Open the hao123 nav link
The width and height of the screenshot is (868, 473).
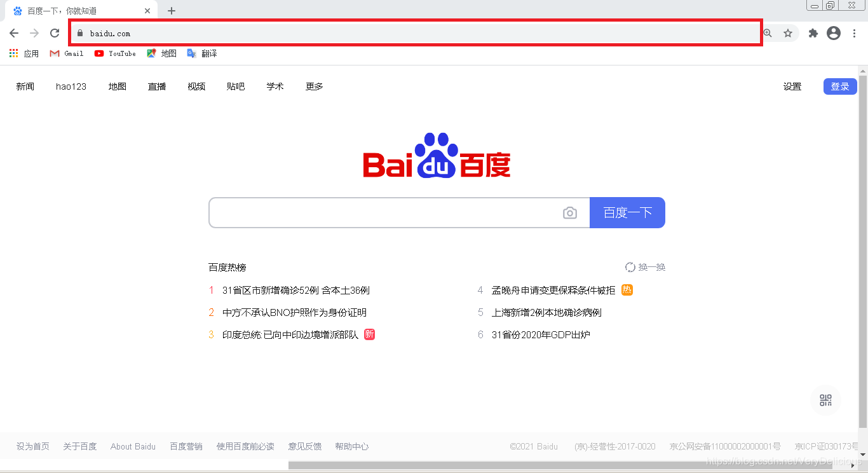tap(71, 86)
